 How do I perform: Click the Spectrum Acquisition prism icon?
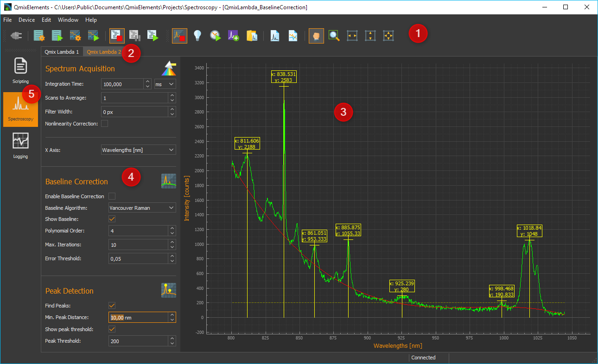(169, 68)
